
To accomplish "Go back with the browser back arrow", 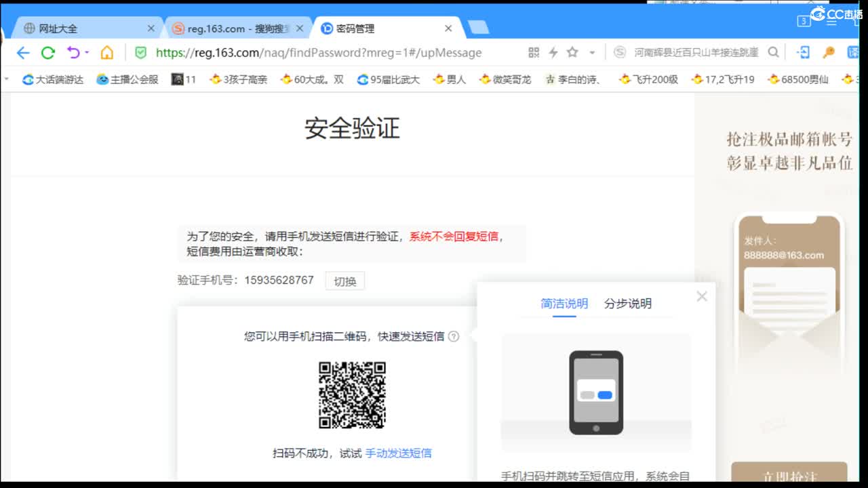I will click(23, 53).
